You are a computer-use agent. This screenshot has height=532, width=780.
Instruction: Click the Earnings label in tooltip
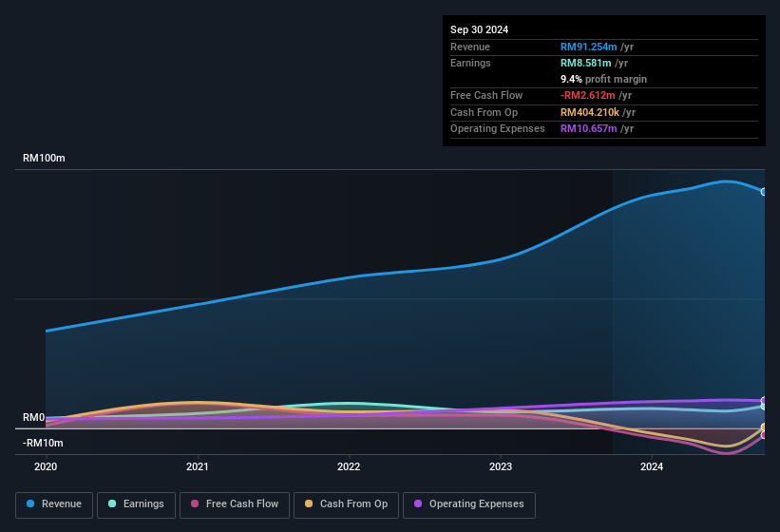470,63
